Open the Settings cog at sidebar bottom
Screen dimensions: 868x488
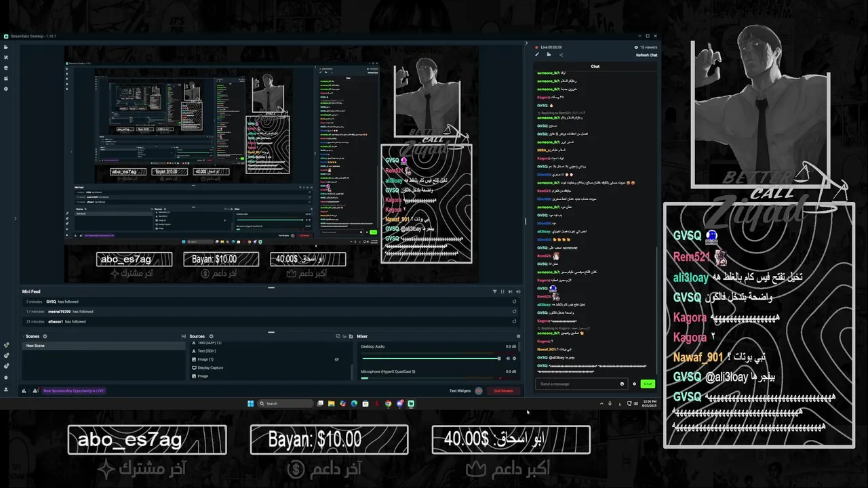click(x=6, y=378)
